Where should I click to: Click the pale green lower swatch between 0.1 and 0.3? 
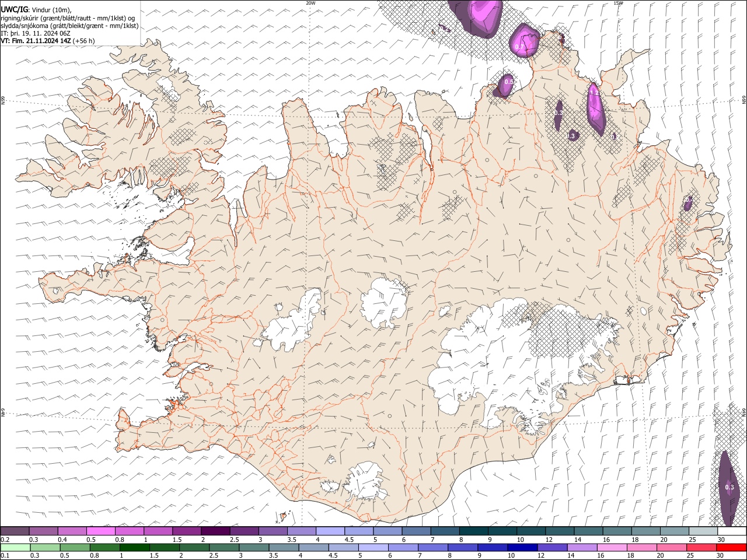(x=16, y=547)
